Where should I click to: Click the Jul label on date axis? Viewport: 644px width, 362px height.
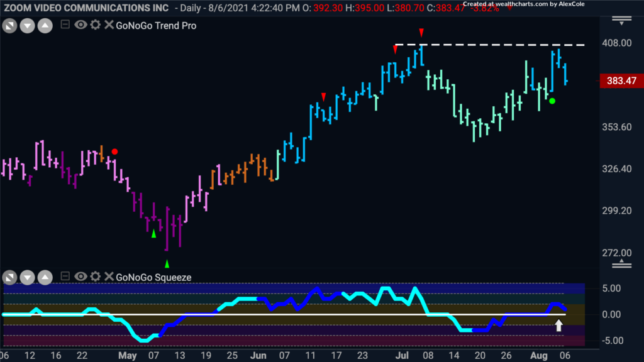pyautogui.click(x=402, y=356)
